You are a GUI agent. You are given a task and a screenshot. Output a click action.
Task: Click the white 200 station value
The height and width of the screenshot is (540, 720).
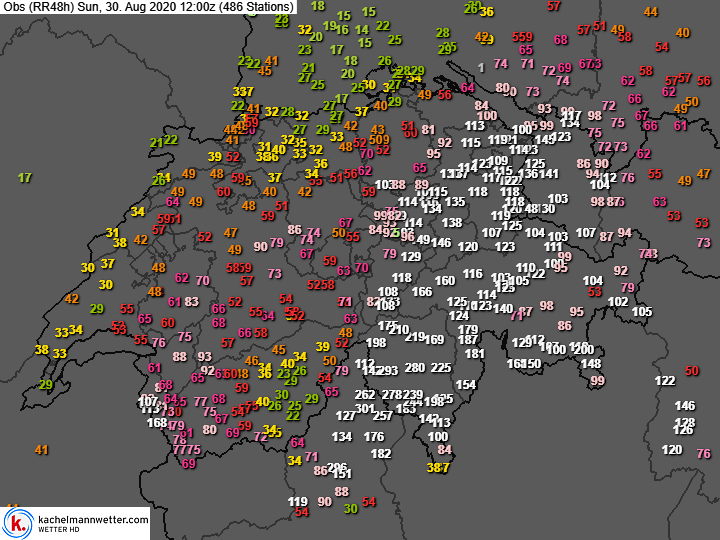click(x=584, y=350)
